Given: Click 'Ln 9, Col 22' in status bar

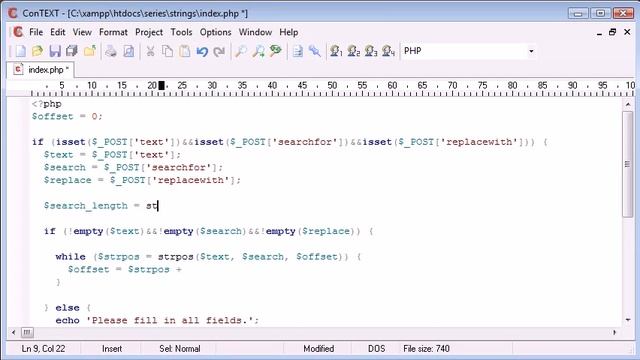Looking at the screenshot, I should click(x=43, y=349).
